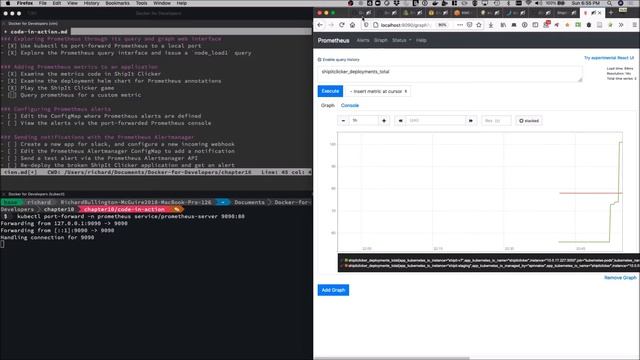Toggle stacked graph option
Image resolution: width=640 pixels, height=360 pixels.
pyautogui.click(x=529, y=121)
